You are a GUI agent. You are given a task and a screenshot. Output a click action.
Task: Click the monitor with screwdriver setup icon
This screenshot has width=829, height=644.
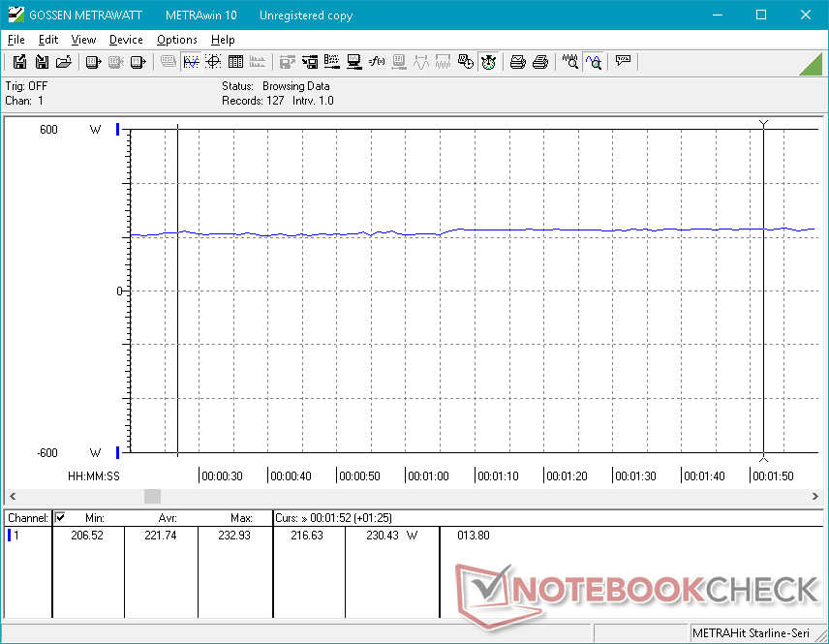click(x=354, y=62)
